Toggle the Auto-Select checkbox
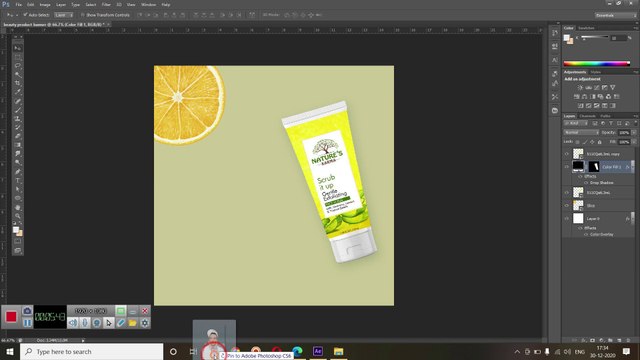This screenshot has width=640, height=360. point(25,15)
